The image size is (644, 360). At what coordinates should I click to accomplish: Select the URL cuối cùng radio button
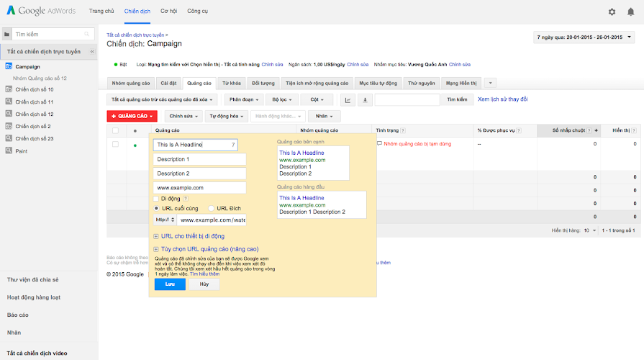[156, 208]
